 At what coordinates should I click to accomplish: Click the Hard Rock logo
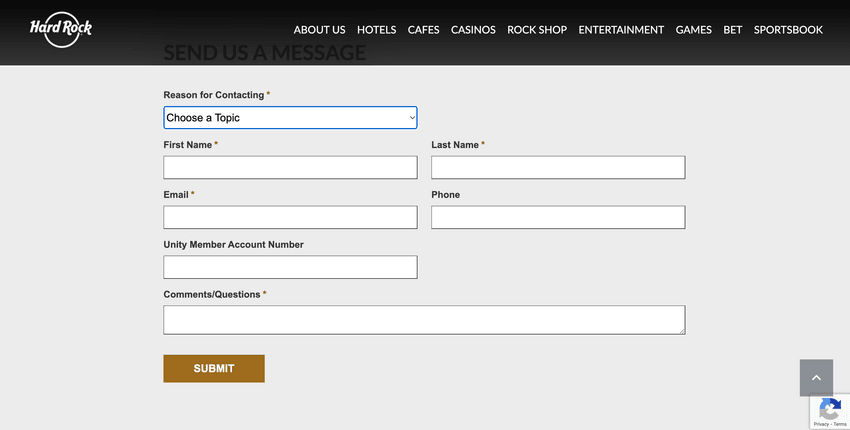point(61,29)
